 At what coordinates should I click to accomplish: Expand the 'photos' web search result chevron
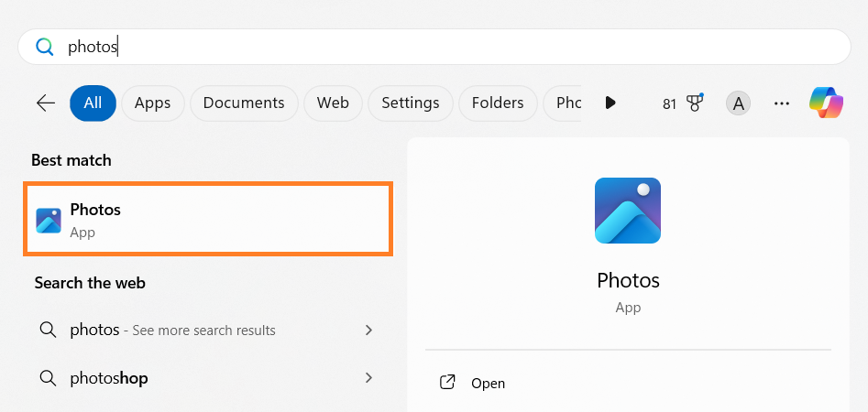368,330
